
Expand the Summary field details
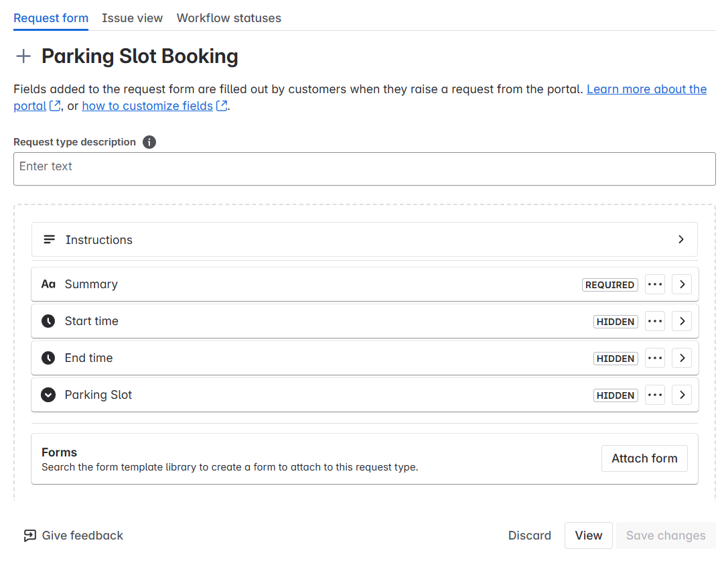(682, 284)
